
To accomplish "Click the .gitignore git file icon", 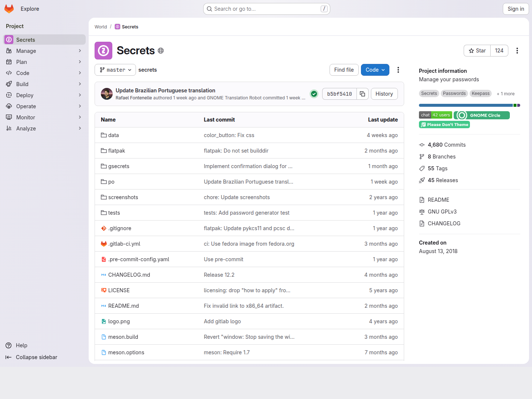I will [x=104, y=228].
